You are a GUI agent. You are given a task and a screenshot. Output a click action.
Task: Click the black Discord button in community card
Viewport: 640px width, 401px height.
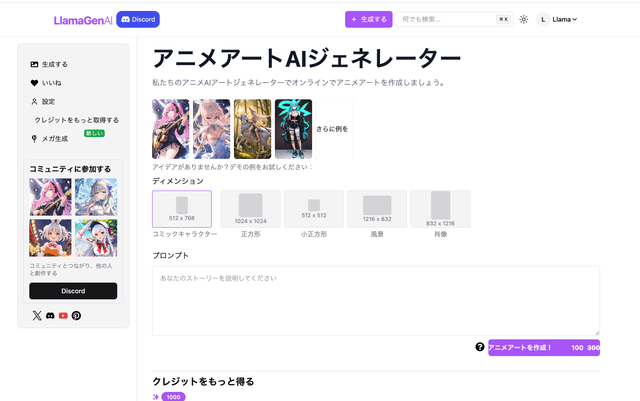pyautogui.click(x=73, y=291)
